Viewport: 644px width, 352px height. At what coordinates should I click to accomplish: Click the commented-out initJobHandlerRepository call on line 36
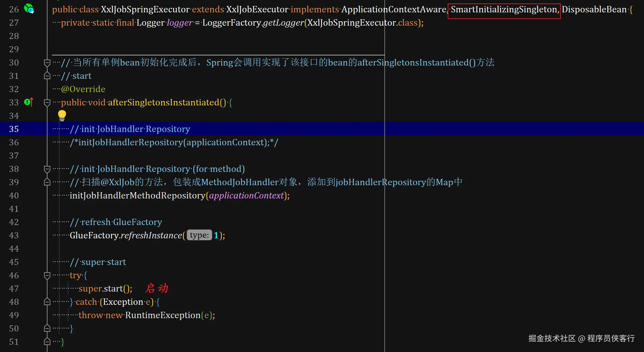(174, 142)
